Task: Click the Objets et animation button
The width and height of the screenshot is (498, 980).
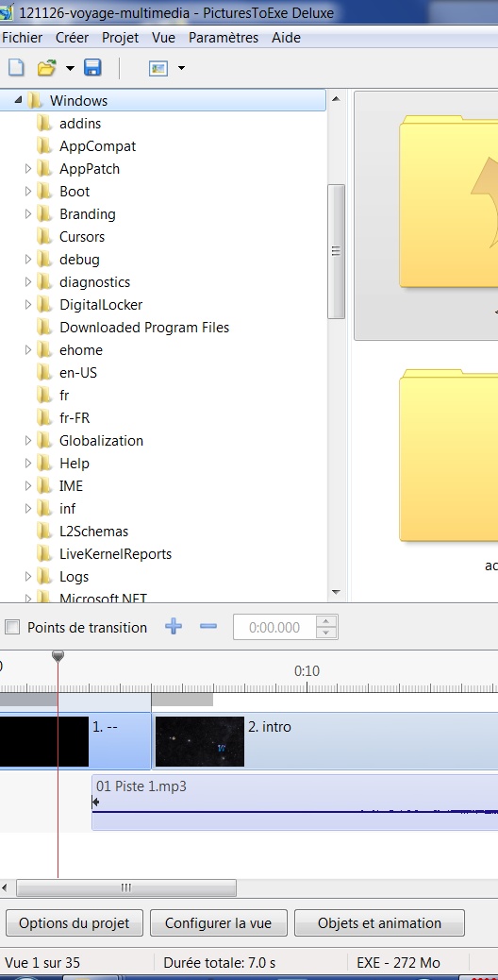Action: 379,923
